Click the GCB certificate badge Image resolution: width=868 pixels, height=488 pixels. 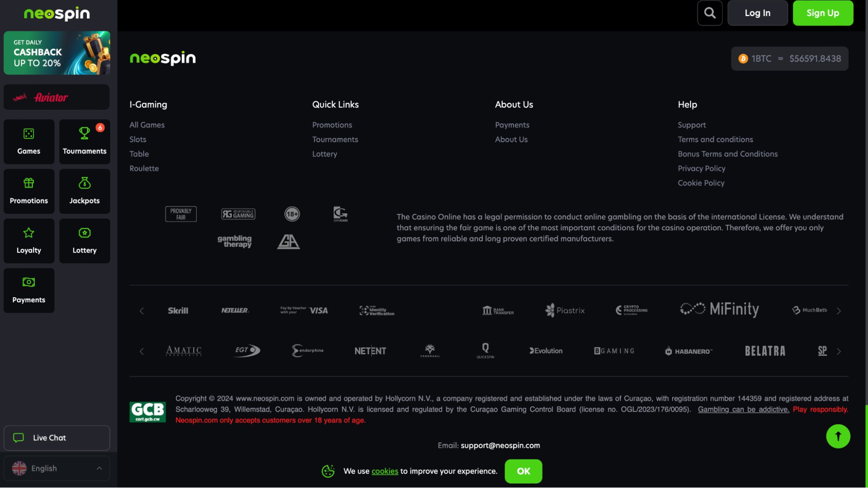(148, 412)
